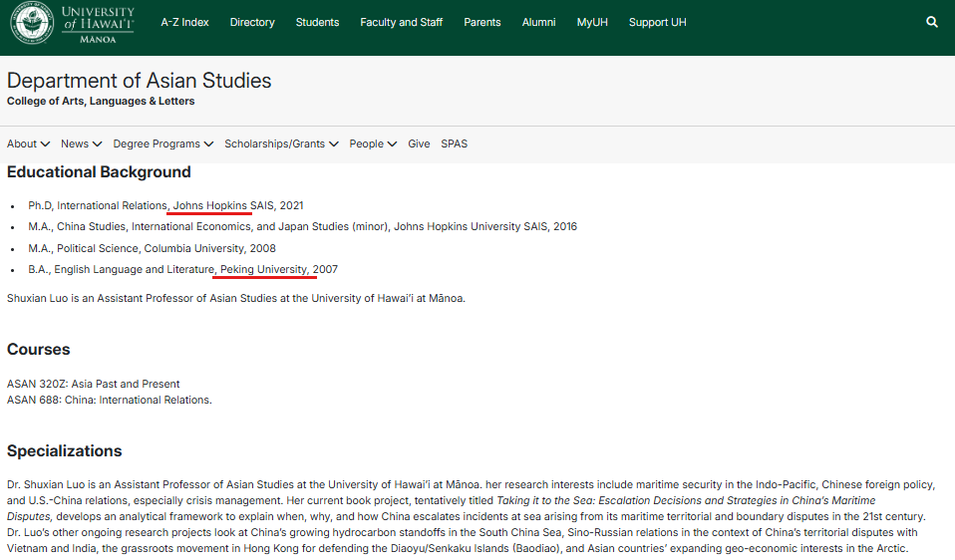Click the B.A., English Language Peking entry

[182, 269]
